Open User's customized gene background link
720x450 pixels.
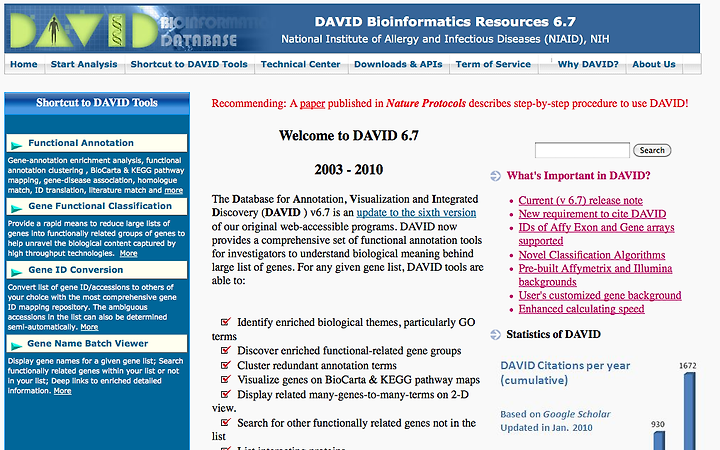point(600,295)
